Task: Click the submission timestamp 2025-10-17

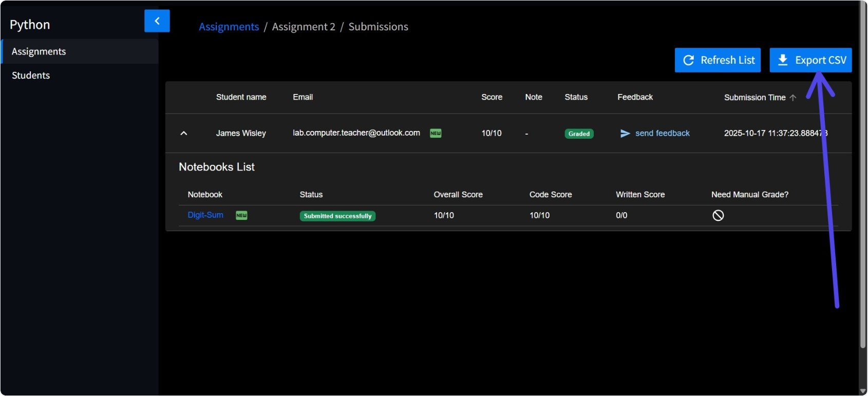Action: [x=776, y=133]
